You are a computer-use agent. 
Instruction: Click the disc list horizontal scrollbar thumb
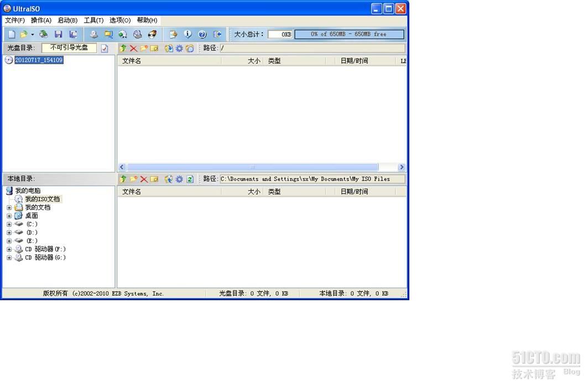252,167
